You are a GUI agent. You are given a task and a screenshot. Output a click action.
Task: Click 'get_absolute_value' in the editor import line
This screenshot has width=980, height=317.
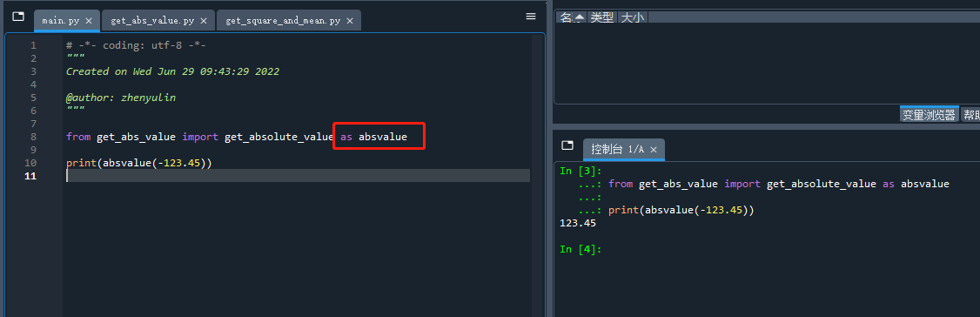(x=279, y=137)
